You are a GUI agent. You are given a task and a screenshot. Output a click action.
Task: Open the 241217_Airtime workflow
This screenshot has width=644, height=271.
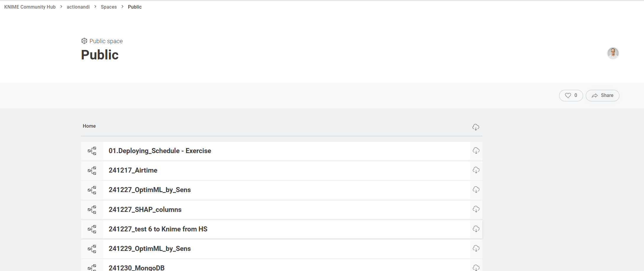point(133,170)
